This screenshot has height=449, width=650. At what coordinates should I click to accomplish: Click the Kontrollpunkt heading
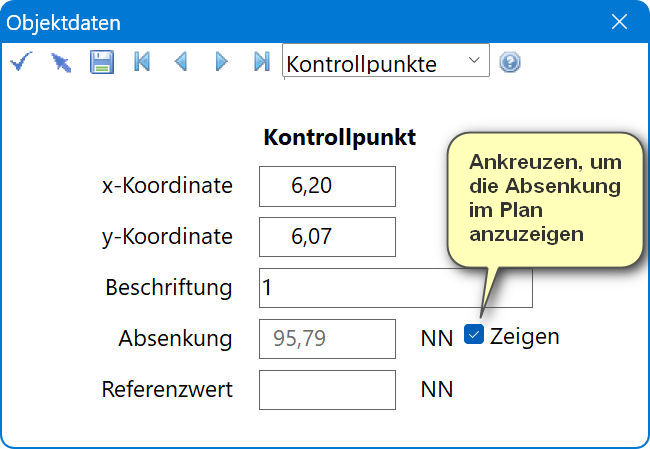[340, 138]
